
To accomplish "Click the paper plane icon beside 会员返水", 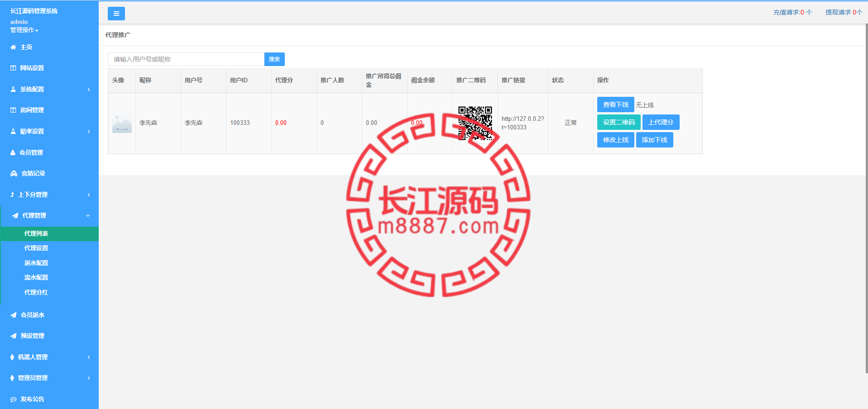I will pyautogui.click(x=14, y=315).
